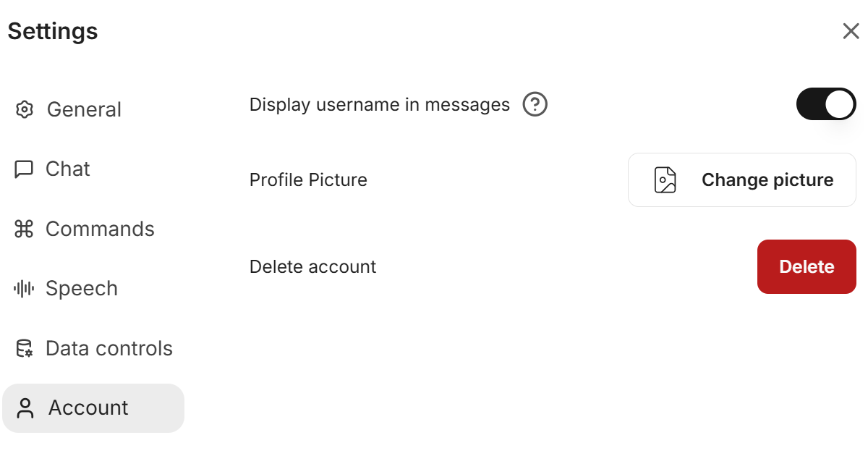Select the Commands tab label
The image size is (868, 456).
(100, 229)
